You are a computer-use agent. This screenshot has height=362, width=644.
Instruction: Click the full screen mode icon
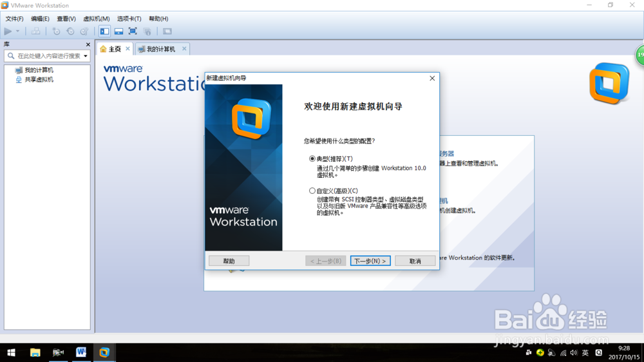[133, 31]
